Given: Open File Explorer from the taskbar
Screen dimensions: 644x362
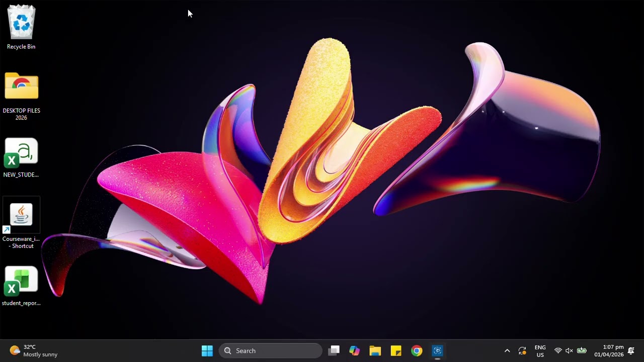Looking at the screenshot, I should pyautogui.click(x=375, y=351).
